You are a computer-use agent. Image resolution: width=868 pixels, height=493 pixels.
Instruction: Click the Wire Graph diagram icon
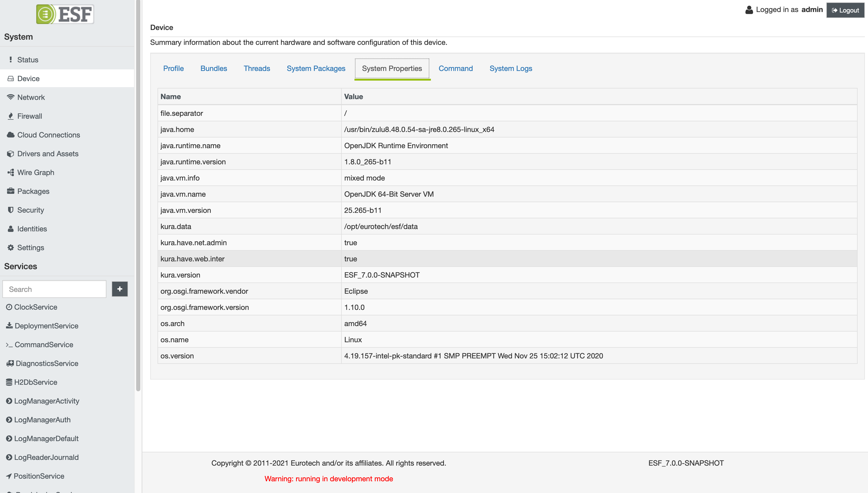pos(10,172)
